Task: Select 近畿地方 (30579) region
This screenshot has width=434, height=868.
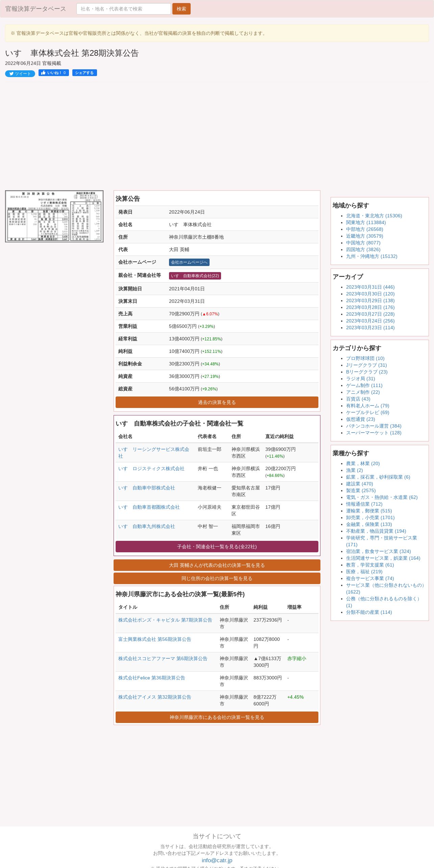Action: point(364,236)
